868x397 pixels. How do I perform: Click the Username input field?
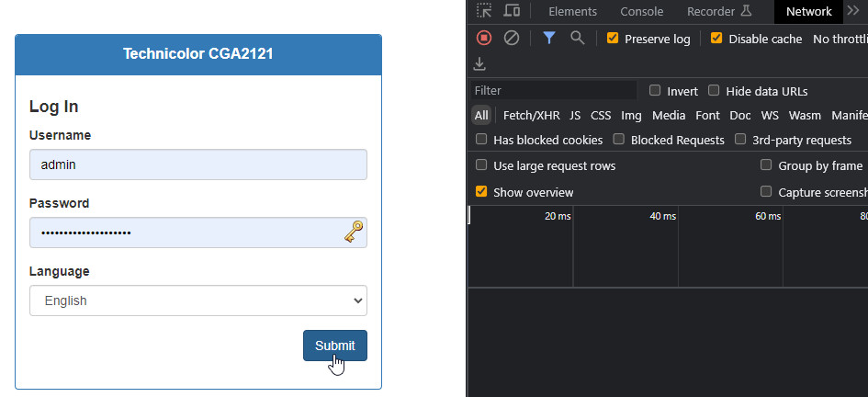coord(198,165)
